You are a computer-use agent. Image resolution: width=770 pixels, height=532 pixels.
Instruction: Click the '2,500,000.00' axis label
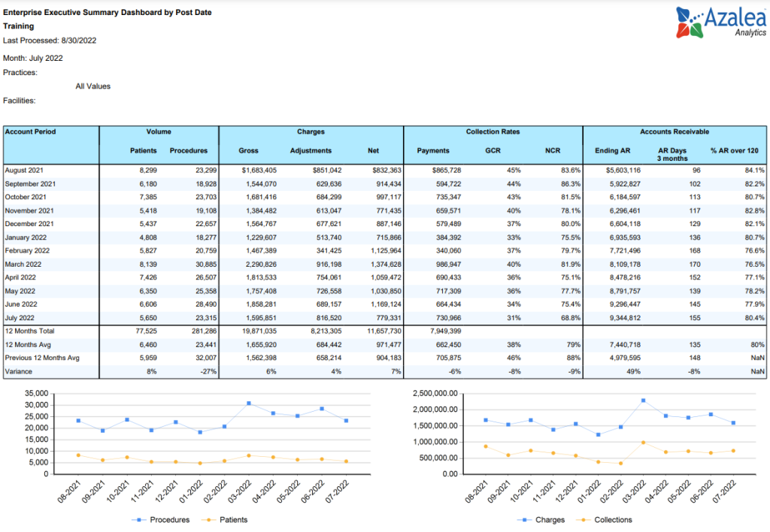click(x=435, y=394)
